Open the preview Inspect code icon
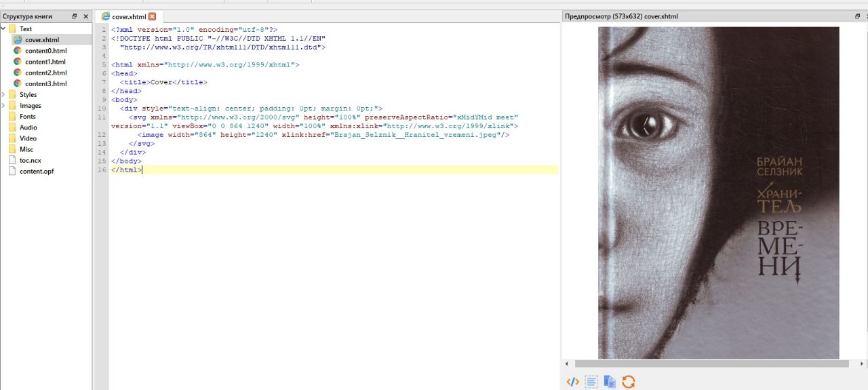Viewport: 868px width, 390px height. tap(573, 382)
